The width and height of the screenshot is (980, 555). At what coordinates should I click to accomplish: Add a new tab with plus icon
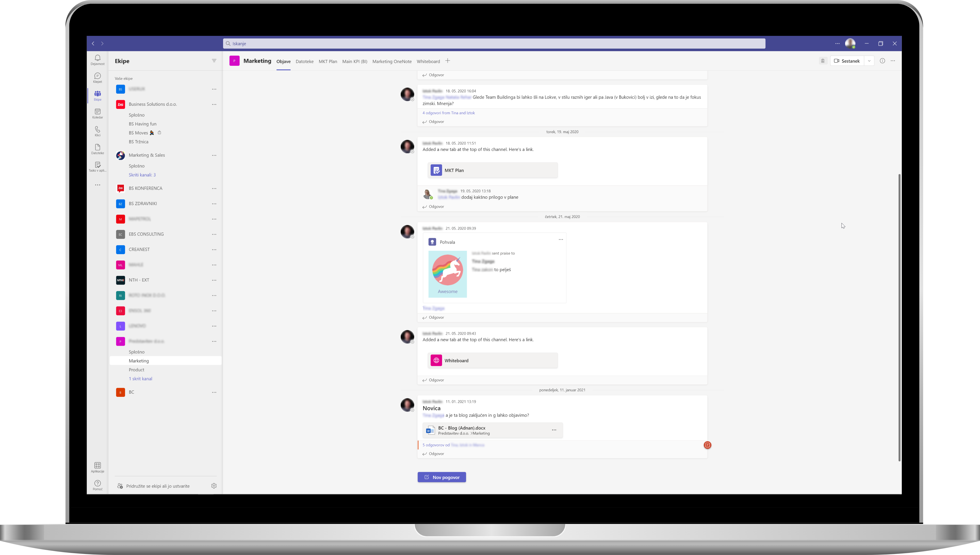click(447, 61)
